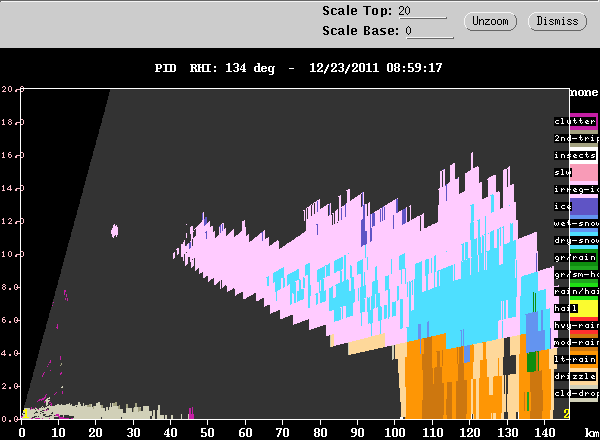Viewport: 600px width, 440px height.
Task: Click the rain/hail legend label
Action: [x=576, y=292]
